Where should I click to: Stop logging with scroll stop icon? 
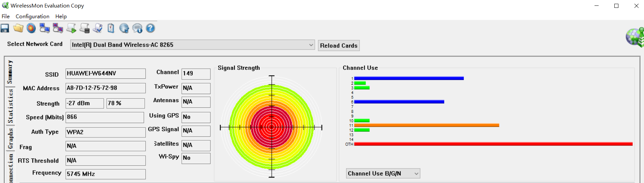click(84, 28)
